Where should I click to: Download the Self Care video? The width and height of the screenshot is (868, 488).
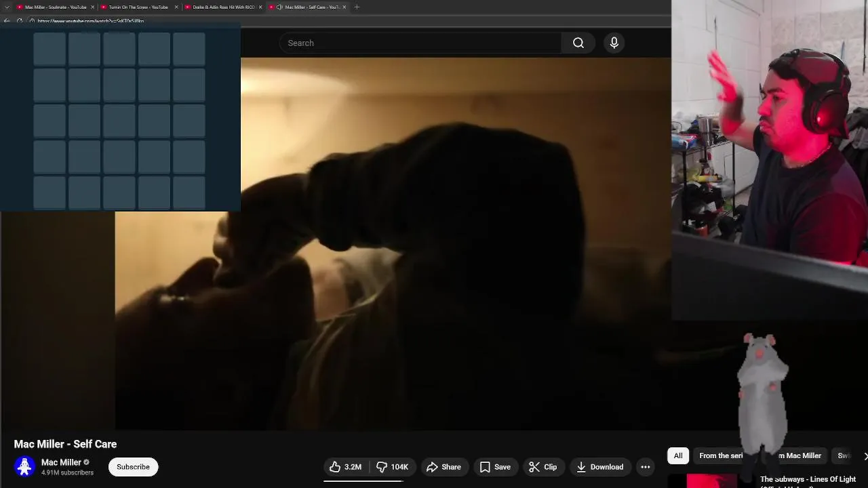[599, 467]
